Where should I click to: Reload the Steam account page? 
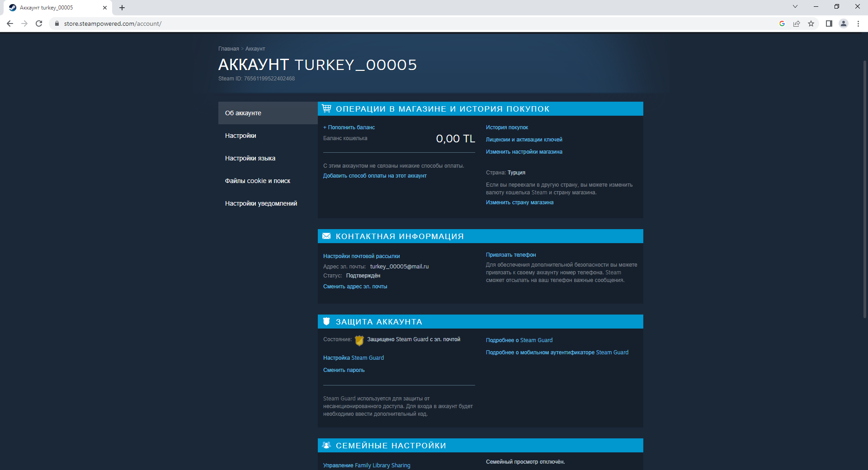[39, 23]
